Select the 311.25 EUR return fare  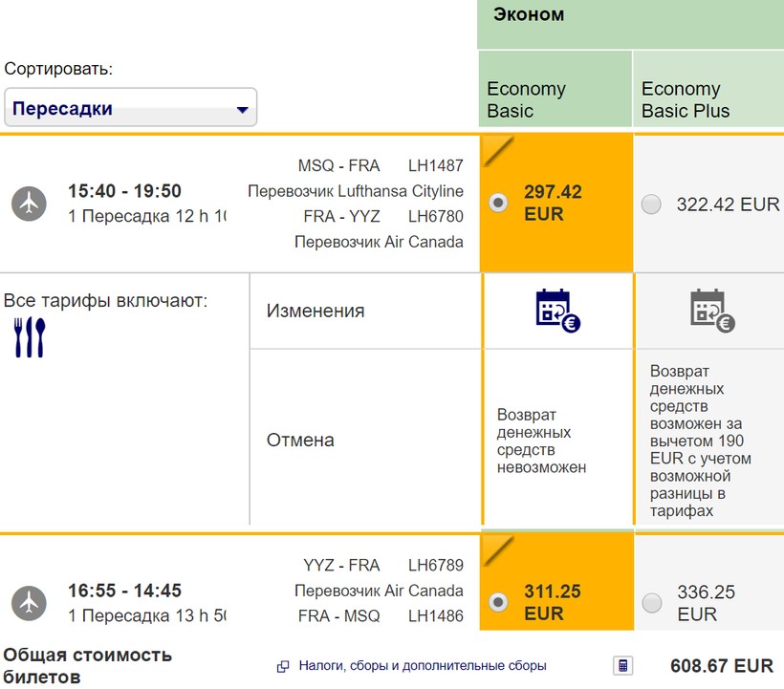pyautogui.click(x=498, y=602)
